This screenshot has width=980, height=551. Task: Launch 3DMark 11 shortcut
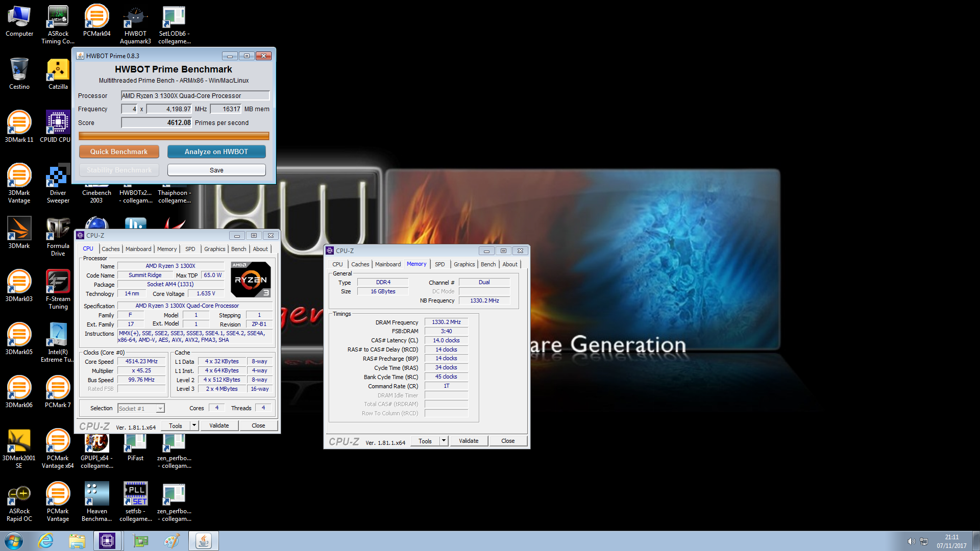coord(19,128)
